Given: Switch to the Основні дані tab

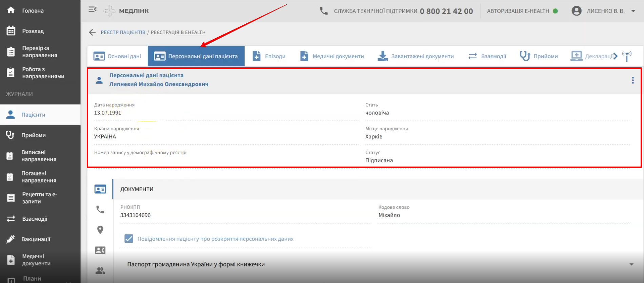Looking at the screenshot, I should (117, 56).
